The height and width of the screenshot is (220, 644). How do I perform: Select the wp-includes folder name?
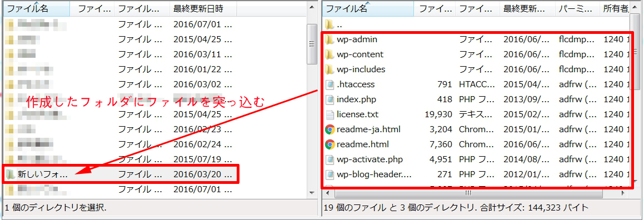[x=361, y=69]
